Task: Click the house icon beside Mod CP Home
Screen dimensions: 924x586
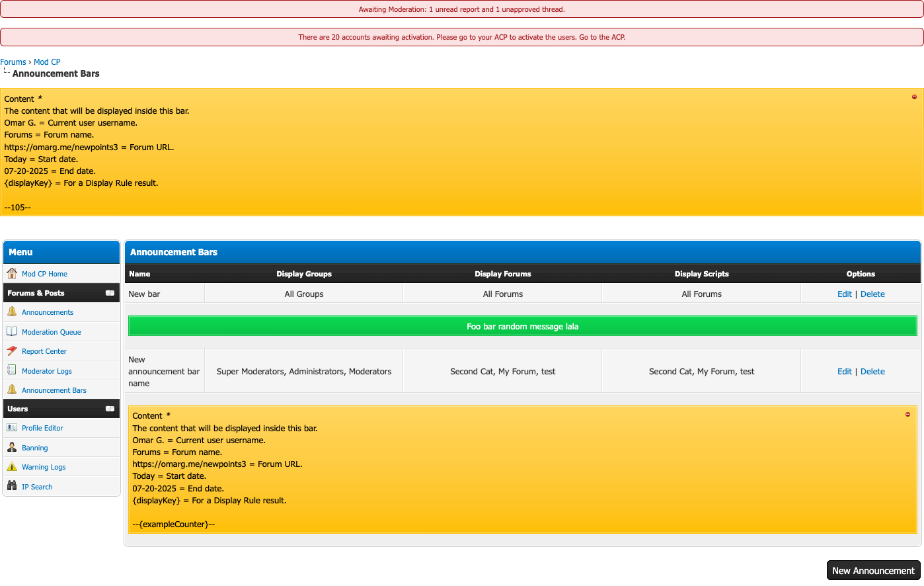Action: click(12, 273)
